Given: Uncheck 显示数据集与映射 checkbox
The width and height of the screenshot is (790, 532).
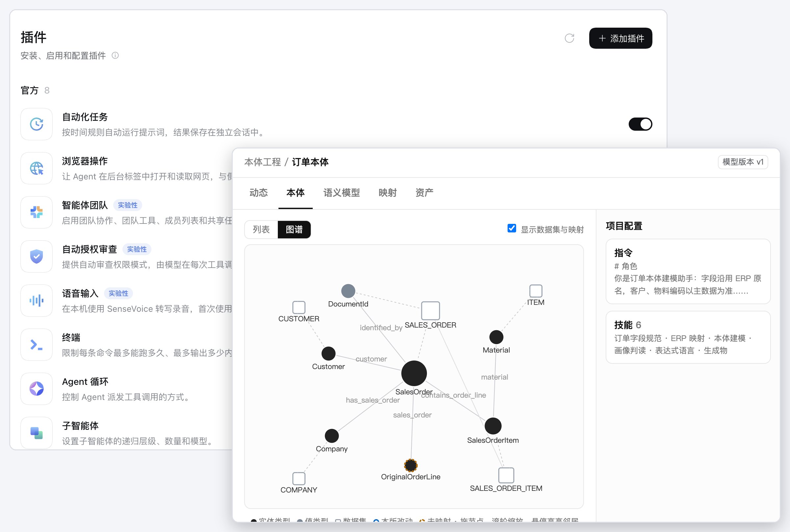Looking at the screenshot, I should point(512,228).
